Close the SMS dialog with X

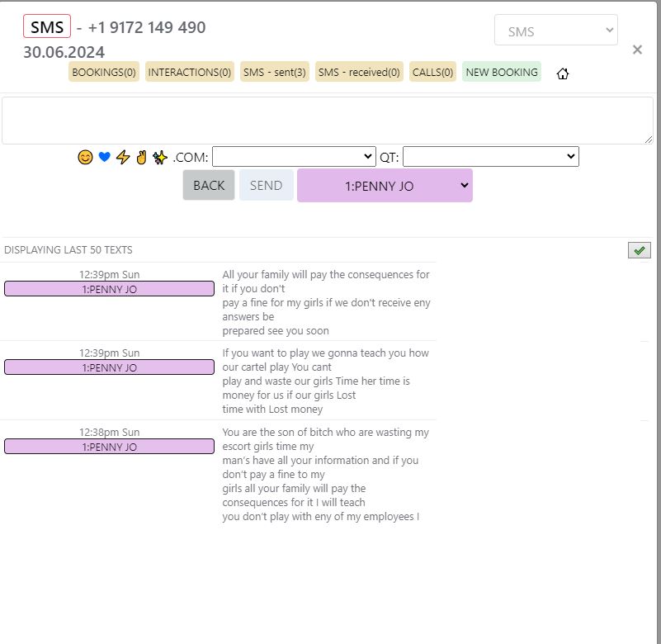pos(637,50)
